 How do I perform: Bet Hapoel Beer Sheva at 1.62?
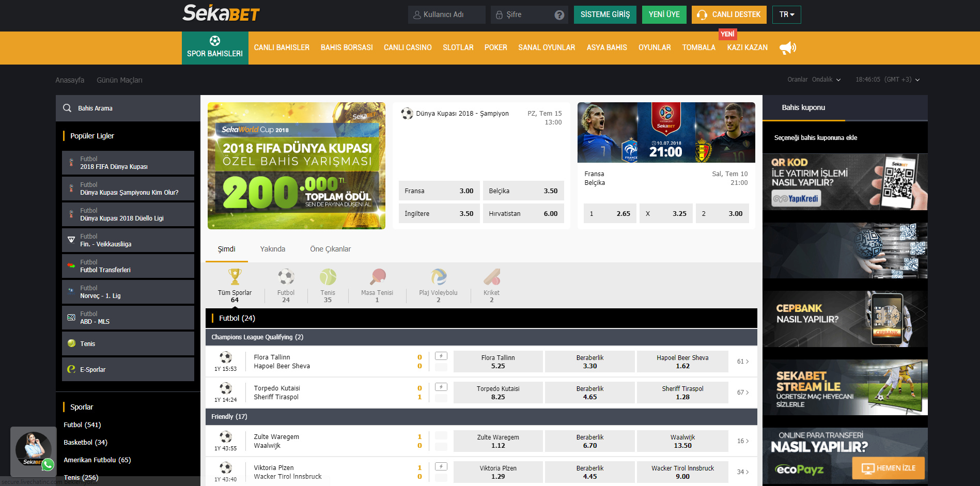pos(682,362)
